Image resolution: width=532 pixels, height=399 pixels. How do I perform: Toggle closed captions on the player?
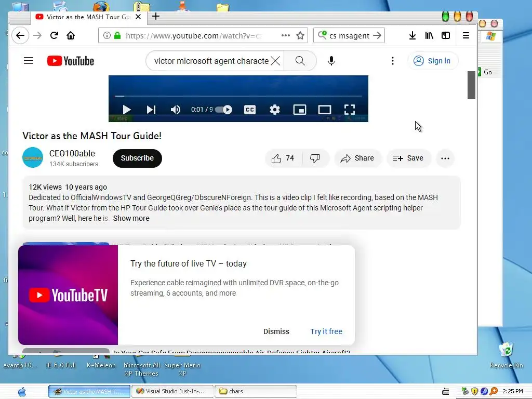250,110
